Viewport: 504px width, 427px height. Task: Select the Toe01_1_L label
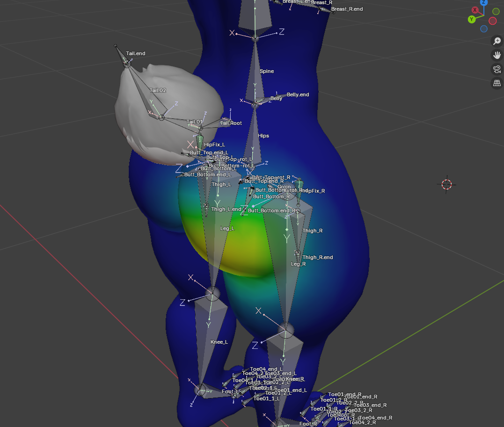(266, 398)
